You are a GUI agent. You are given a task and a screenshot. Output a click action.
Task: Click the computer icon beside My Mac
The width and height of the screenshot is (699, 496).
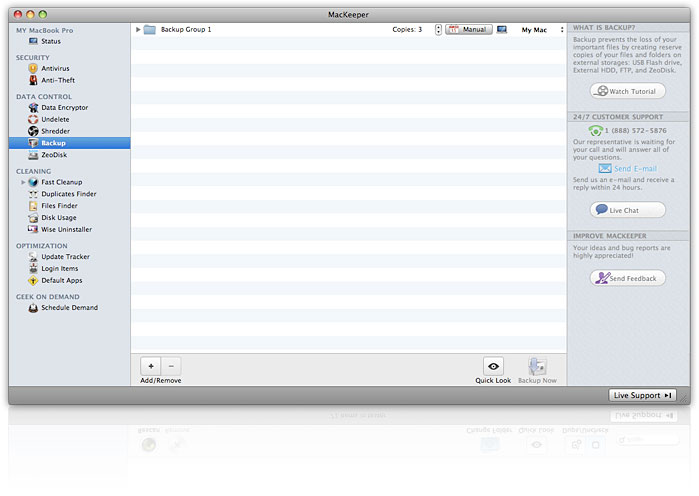pos(502,30)
